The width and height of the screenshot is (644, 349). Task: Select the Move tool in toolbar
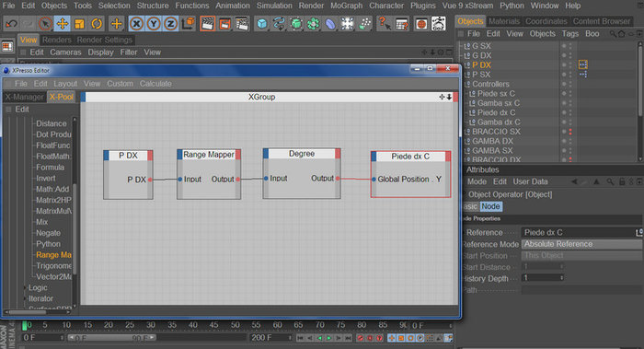pos(62,24)
